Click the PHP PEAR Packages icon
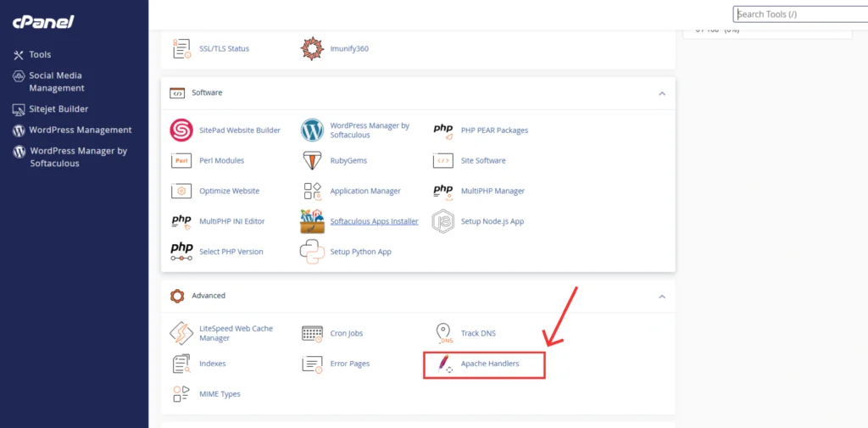The width and height of the screenshot is (868, 428). point(442,131)
